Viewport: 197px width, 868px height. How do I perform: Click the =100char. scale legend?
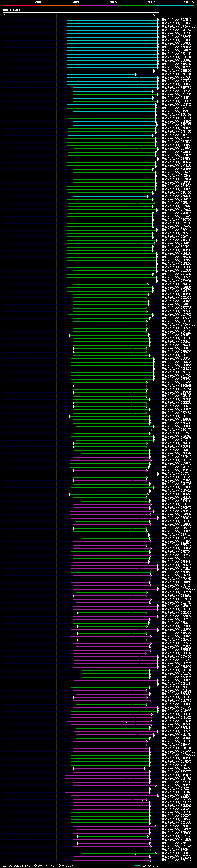tap(147, 865)
